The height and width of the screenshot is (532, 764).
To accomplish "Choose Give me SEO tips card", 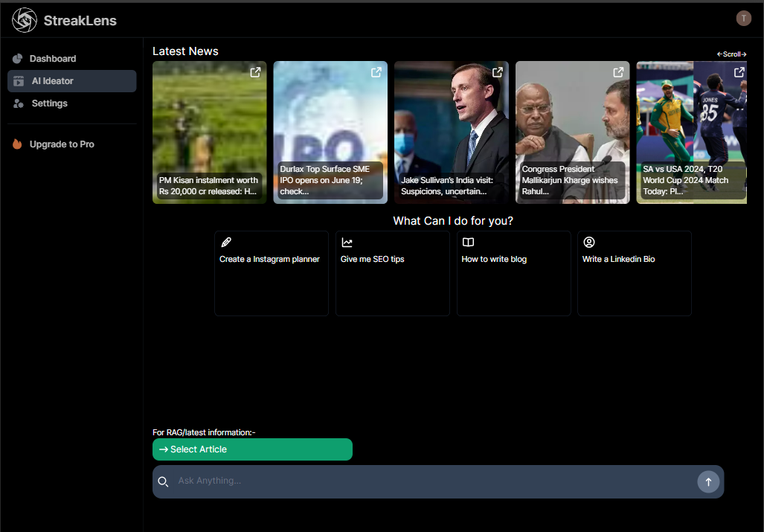I will 392,273.
